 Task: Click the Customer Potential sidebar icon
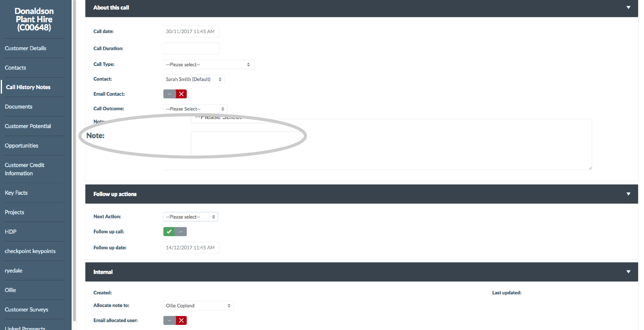27,126
